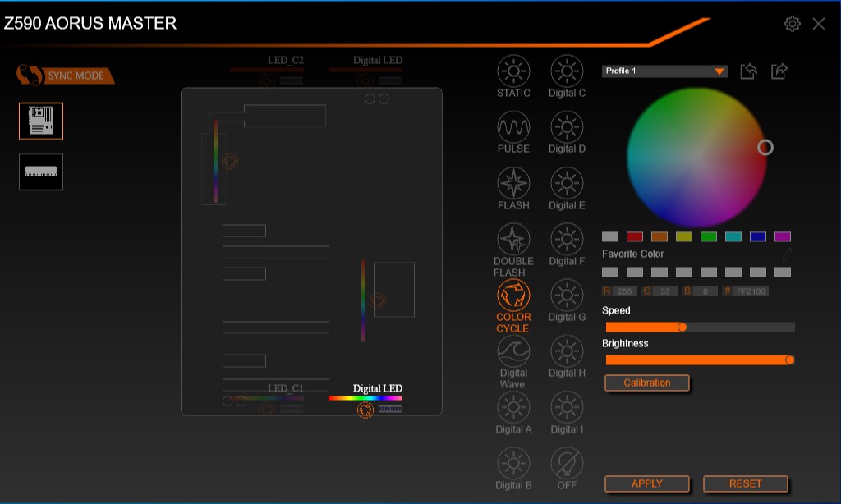The height and width of the screenshot is (504, 841).
Task: Click the export profile icon
Action: (779, 71)
